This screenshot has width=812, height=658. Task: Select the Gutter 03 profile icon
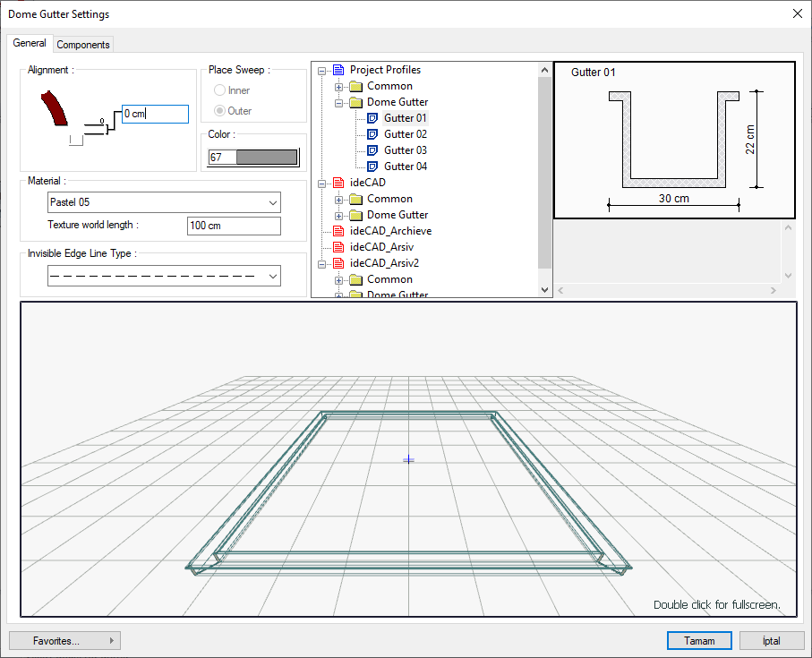[x=373, y=150]
